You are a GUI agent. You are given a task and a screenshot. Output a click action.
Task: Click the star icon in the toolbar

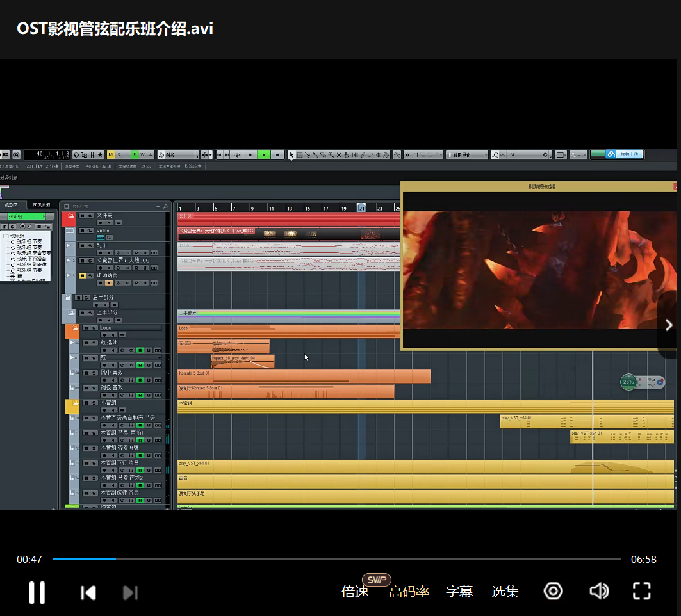coord(100,154)
